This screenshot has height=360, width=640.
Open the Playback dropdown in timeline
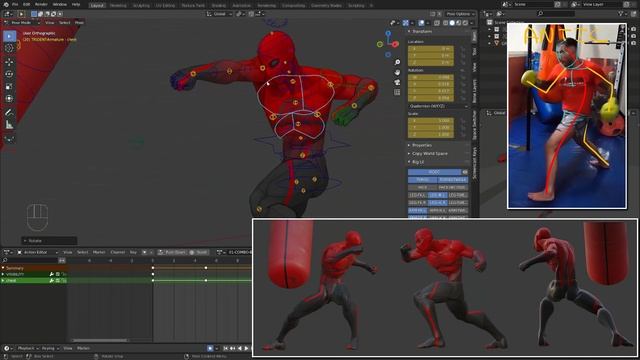pyautogui.click(x=28, y=348)
